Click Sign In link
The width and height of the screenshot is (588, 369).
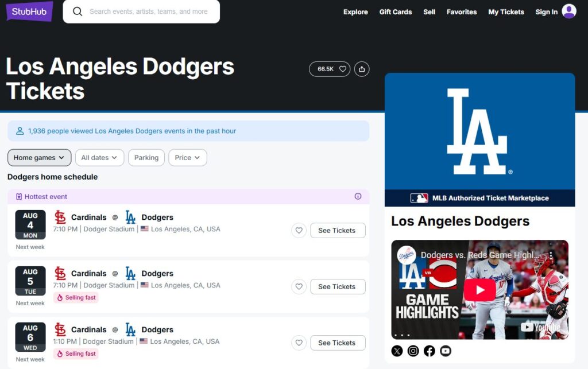click(x=547, y=12)
